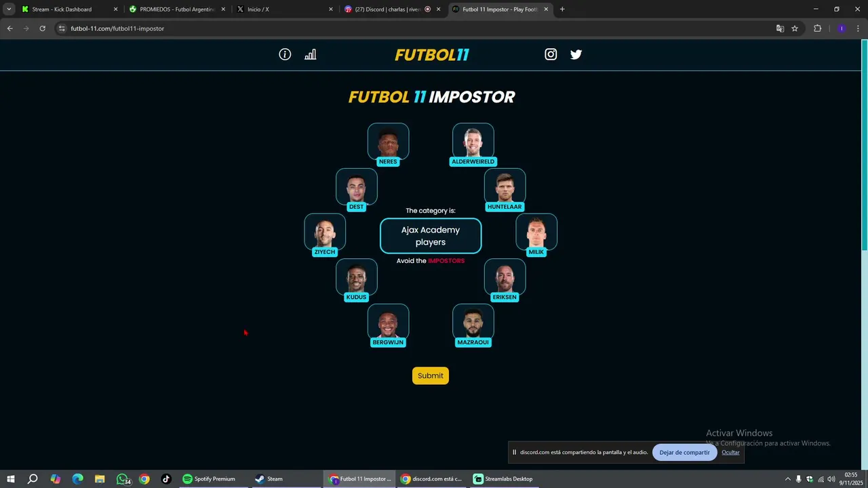Image resolution: width=868 pixels, height=488 pixels.
Task: Close the Stream - Kick Dashboard tab
Action: tap(115, 9)
